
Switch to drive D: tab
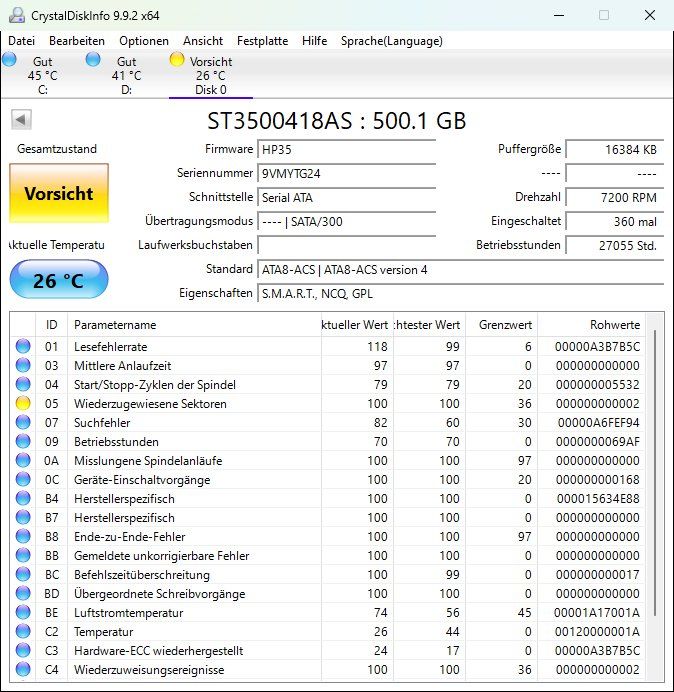[126, 75]
